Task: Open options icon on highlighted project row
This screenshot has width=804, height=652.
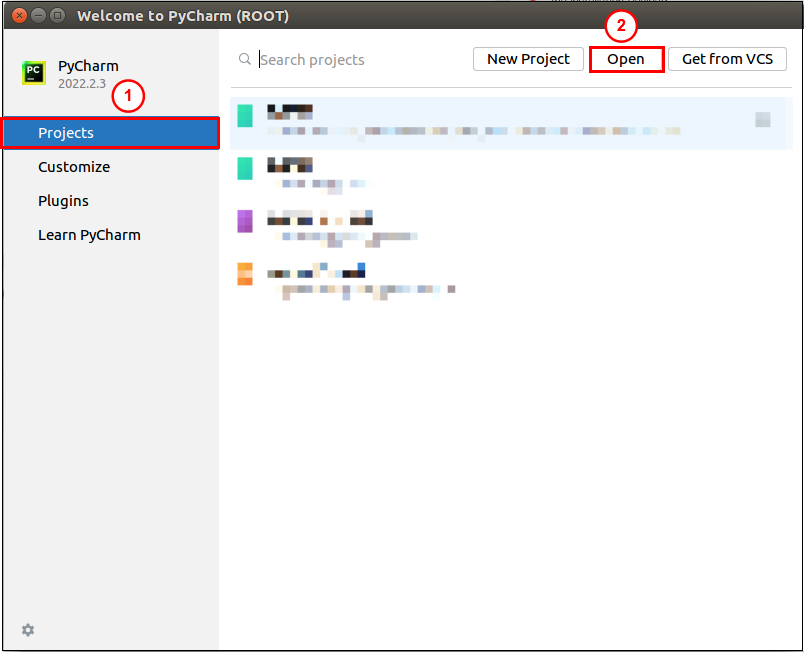Action: click(x=762, y=119)
